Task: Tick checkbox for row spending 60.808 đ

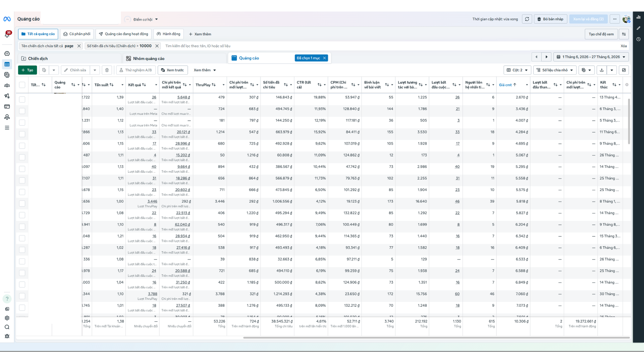Action: (x=22, y=157)
